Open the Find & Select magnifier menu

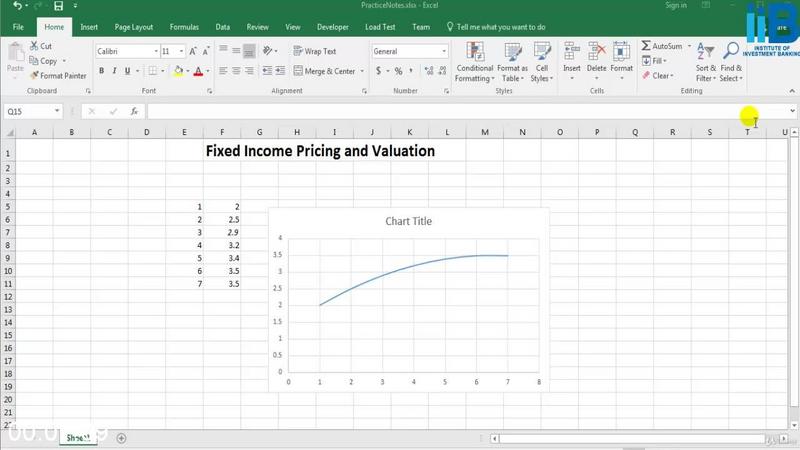731,62
